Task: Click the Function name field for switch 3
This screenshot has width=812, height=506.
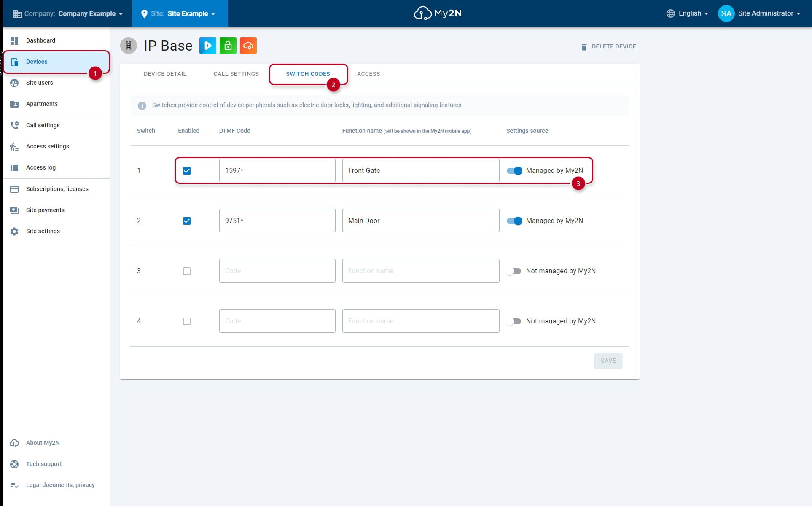Action: (x=421, y=271)
